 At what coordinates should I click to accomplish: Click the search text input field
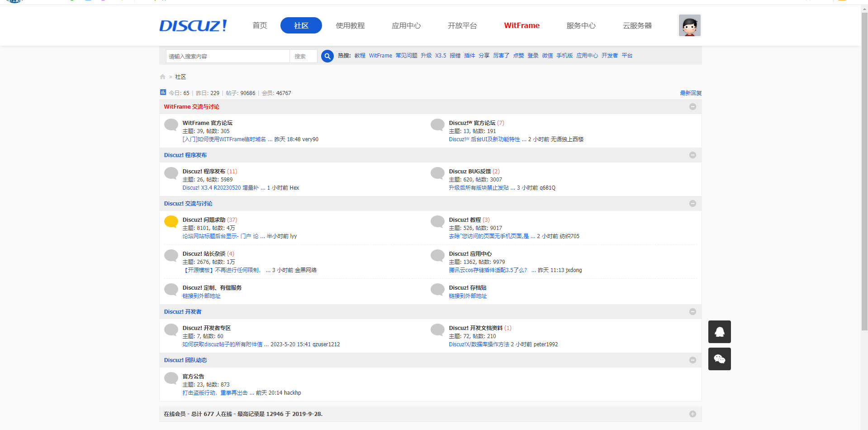click(x=228, y=57)
